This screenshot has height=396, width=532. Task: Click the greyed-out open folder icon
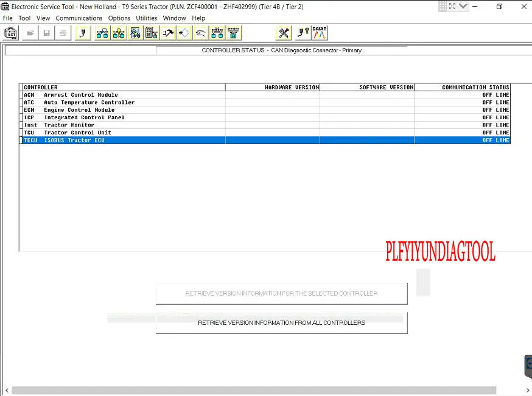(x=30, y=33)
